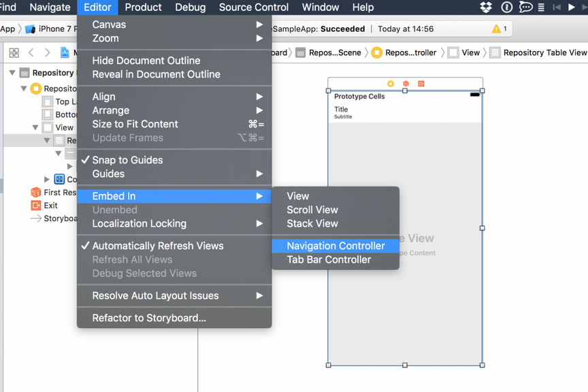Open the Window menu
Screen dimensions: 588x392
(x=321, y=7)
